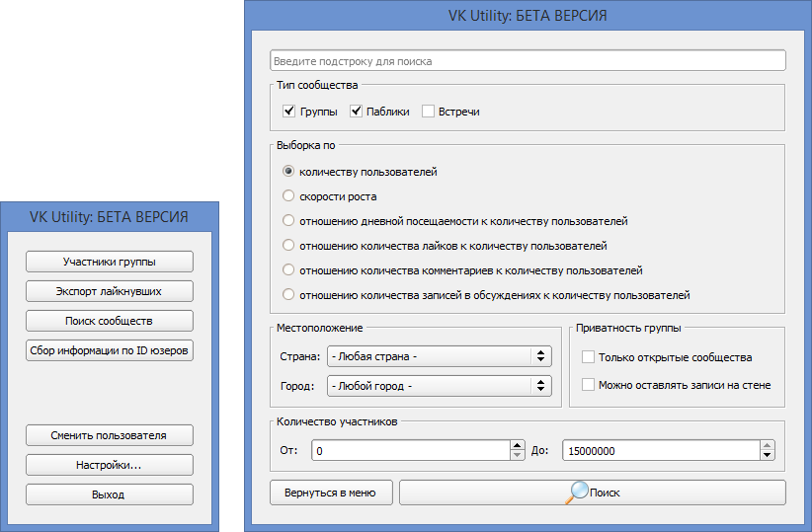Viewport: 812px width, 532px height.
Task: Open the Страна dropdown
Action: (440, 356)
